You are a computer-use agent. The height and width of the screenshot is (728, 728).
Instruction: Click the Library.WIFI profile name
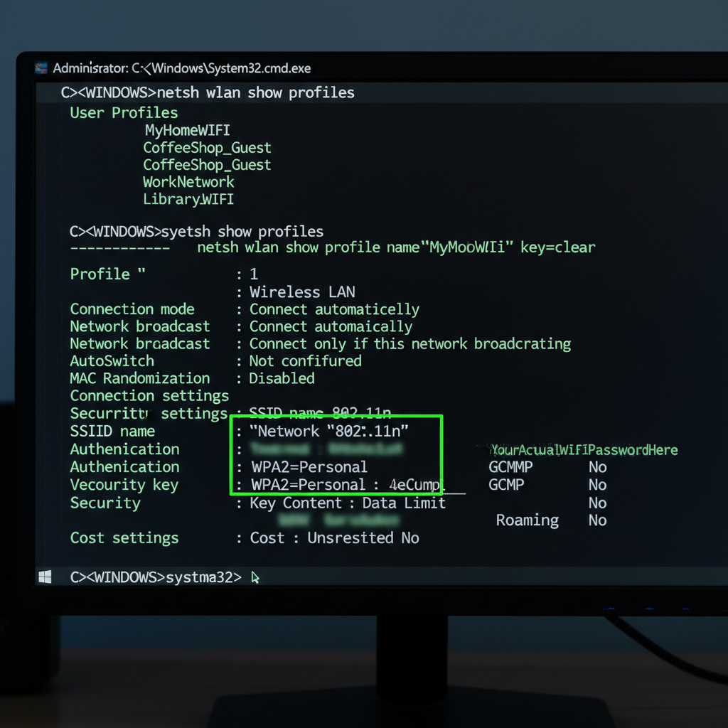point(188,200)
